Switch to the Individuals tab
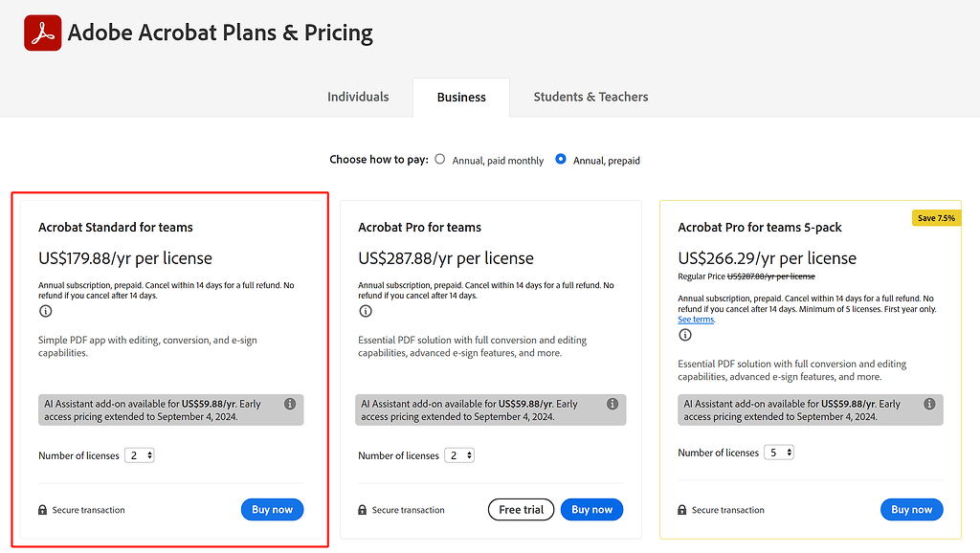 358,97
